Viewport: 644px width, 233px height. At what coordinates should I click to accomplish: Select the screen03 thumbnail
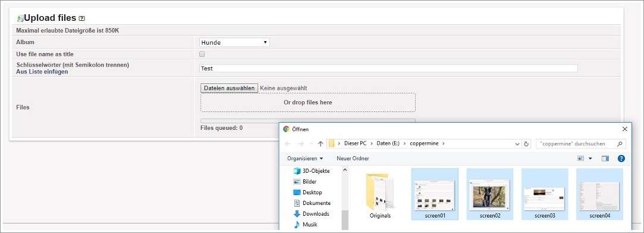click(x=545, y=194)
